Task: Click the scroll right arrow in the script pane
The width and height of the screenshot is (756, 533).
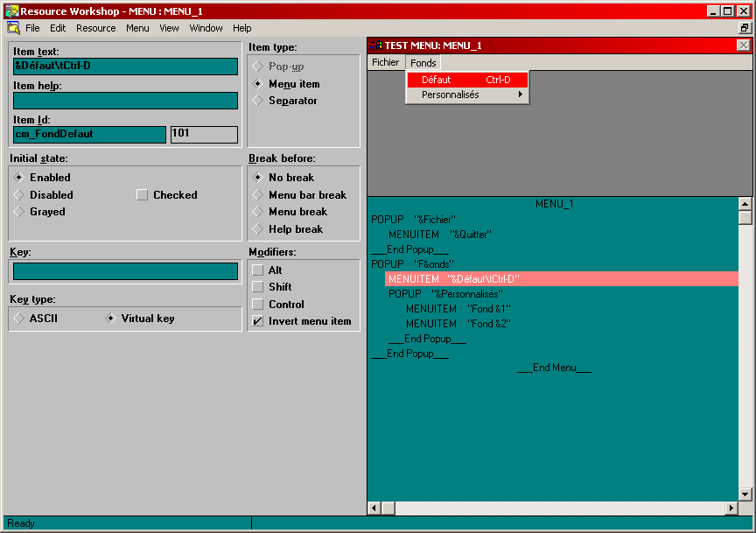Action: click(x=731, y=508)
